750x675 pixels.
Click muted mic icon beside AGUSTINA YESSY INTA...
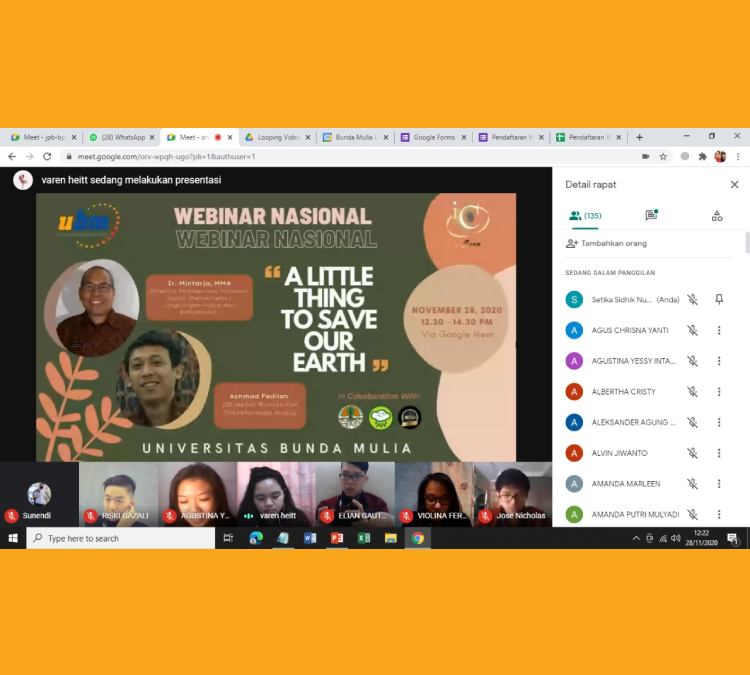pyautogui.click(x=692, y=361)
